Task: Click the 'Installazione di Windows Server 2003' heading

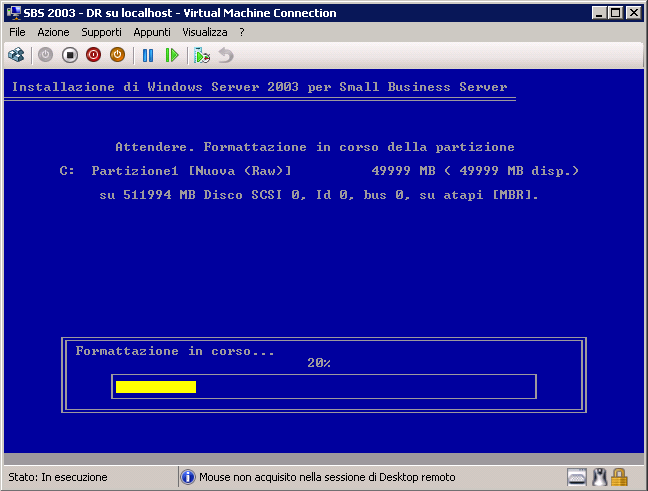Action: 259,87
